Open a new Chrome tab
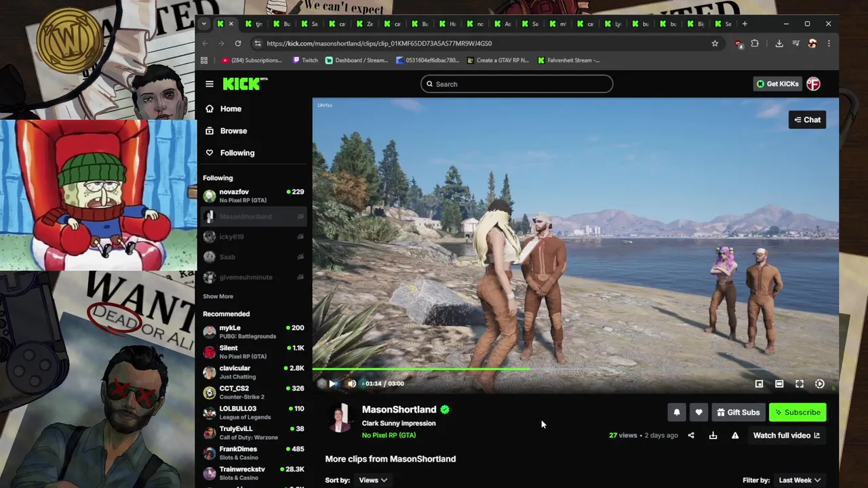 745,24
